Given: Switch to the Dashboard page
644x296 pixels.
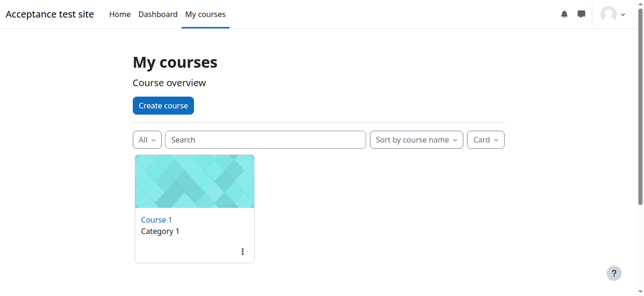Looking at the screenshot, I should (158, 14).
